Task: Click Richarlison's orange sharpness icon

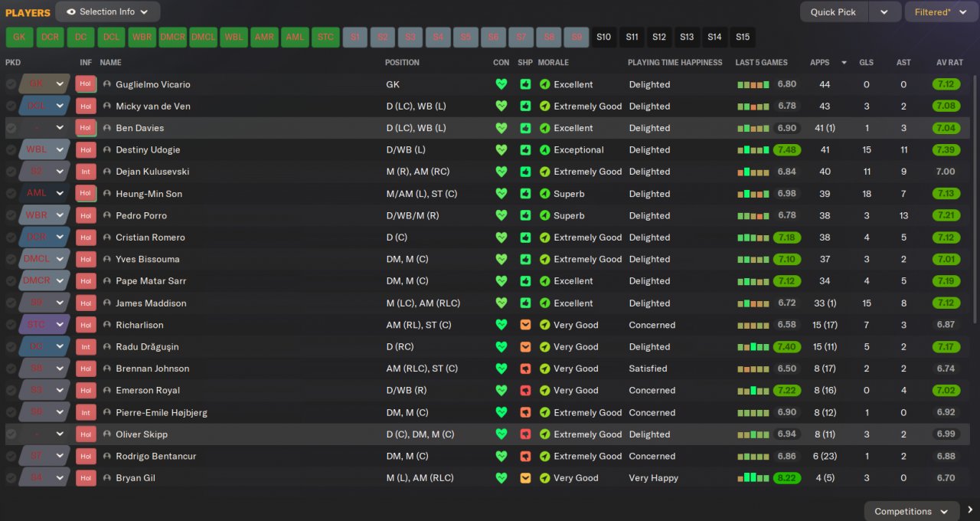Action: pos(525,325)
